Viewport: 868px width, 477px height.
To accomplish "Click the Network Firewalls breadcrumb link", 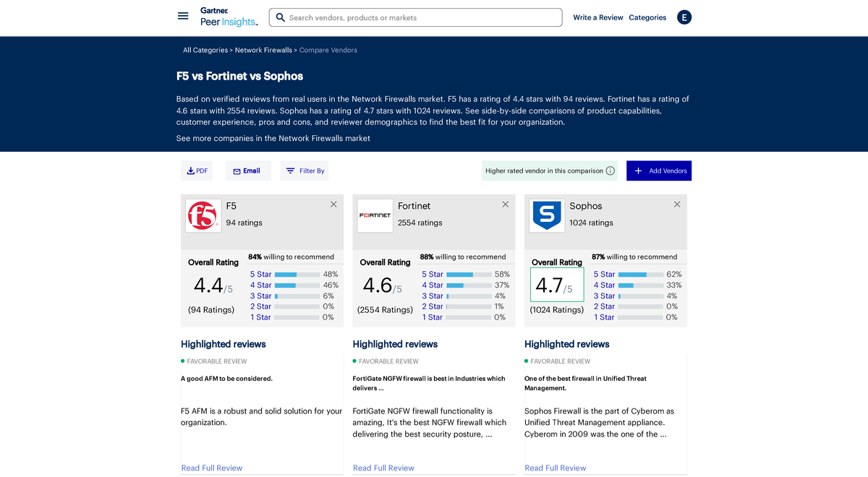I will (263, 50).
